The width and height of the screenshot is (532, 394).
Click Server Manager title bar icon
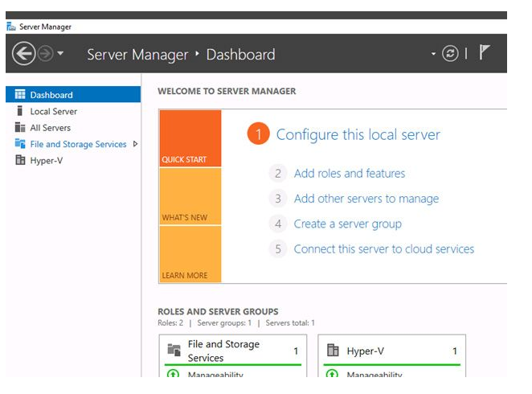coord(11,27)
